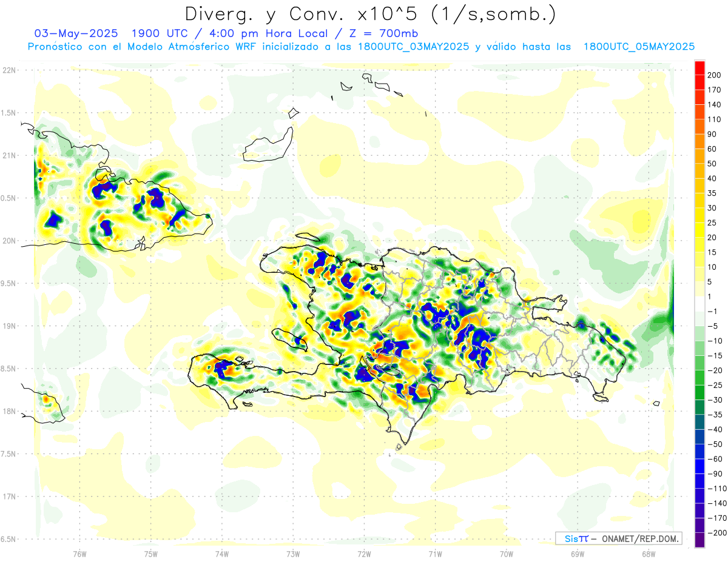Viewport: 728px width, 562px height.
Task: Click the "18N" latitude label
Action: (x=9, y=411)
